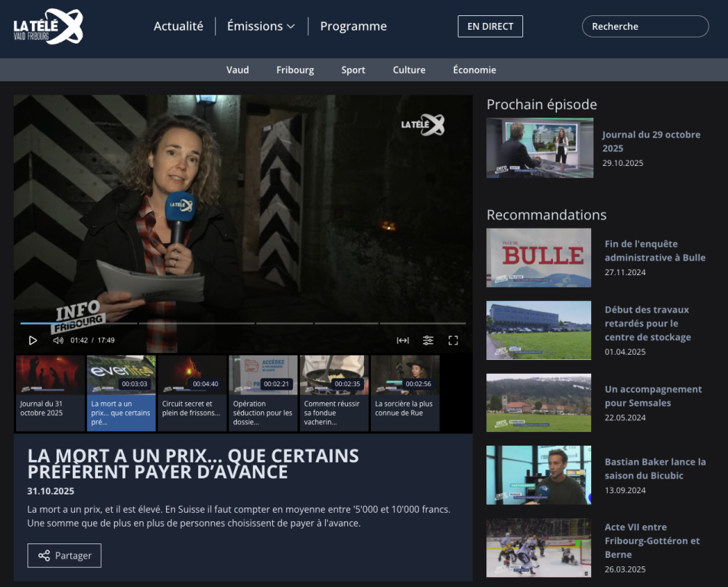Select the Journal du 31 octobre 2025 thumbnail
The width and height of the screenshot is (728, 587).
coord(49,390)
